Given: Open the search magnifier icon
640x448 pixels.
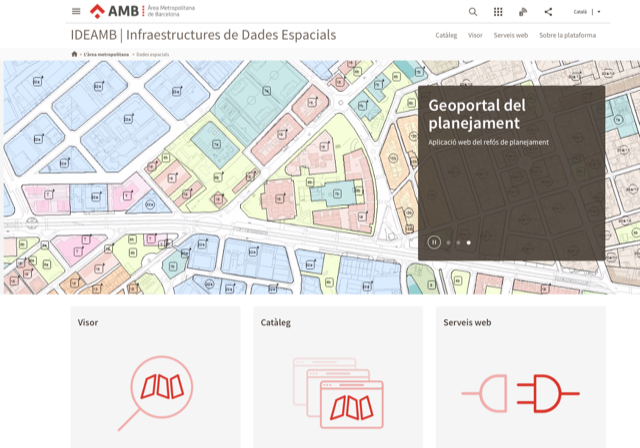Looking at the screenshot, I should 473,12.
